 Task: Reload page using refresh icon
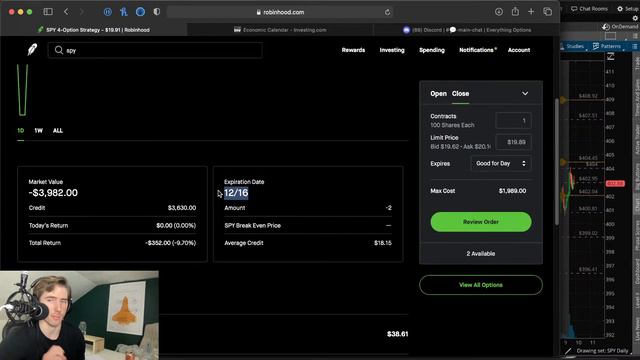click(387, 12)
